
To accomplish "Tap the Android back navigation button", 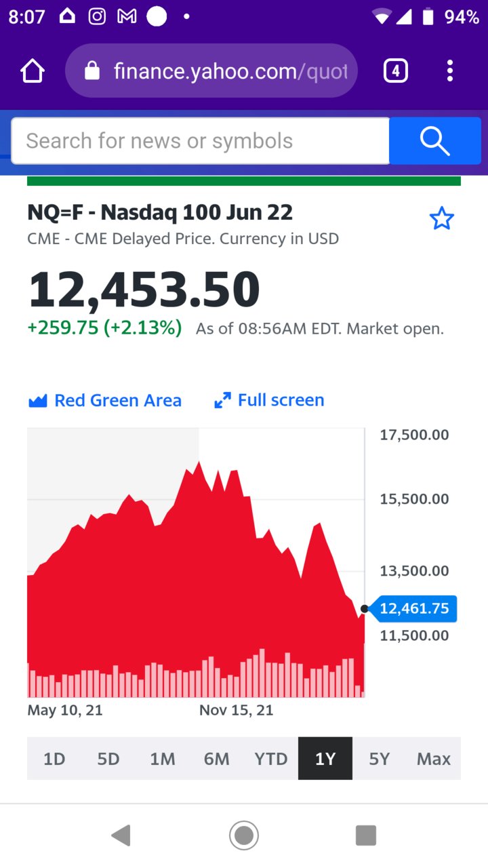I will click(121, 835).
